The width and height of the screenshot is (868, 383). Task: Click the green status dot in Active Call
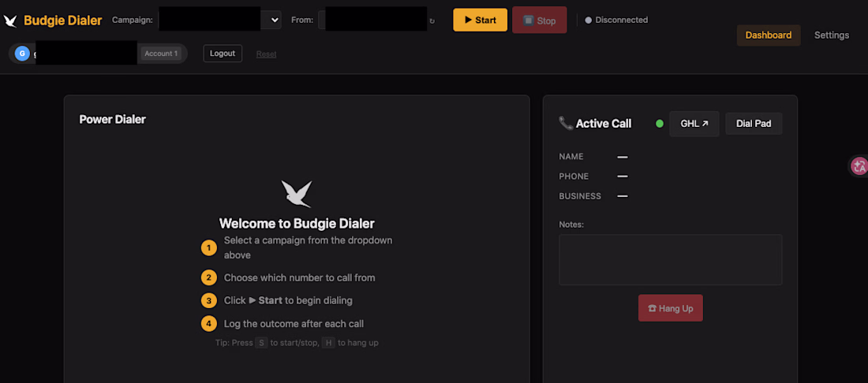(x=660, y=124)
